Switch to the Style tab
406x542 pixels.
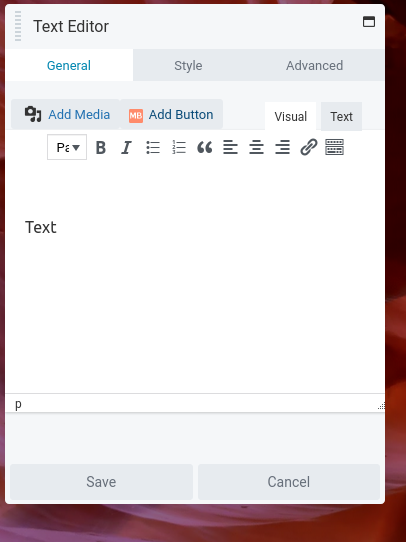[x=188, y=65]
